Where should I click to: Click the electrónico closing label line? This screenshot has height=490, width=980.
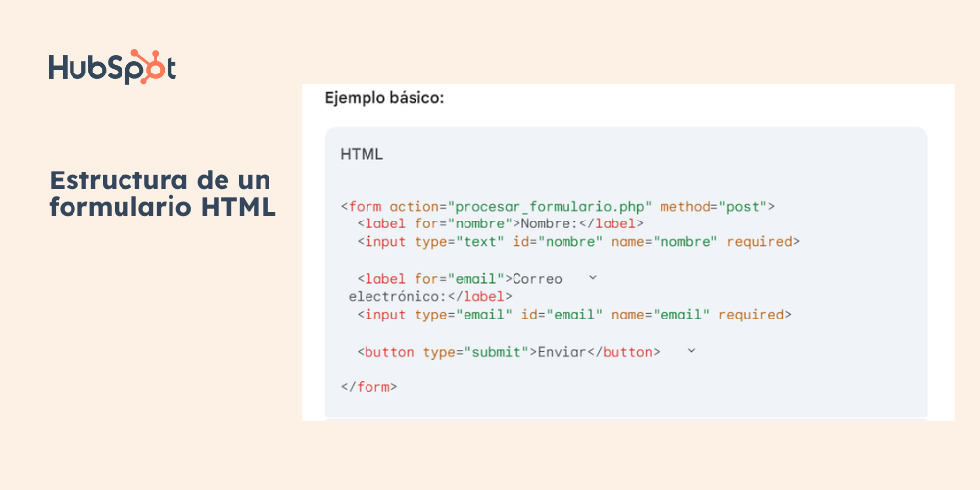[x=430, y=296]
